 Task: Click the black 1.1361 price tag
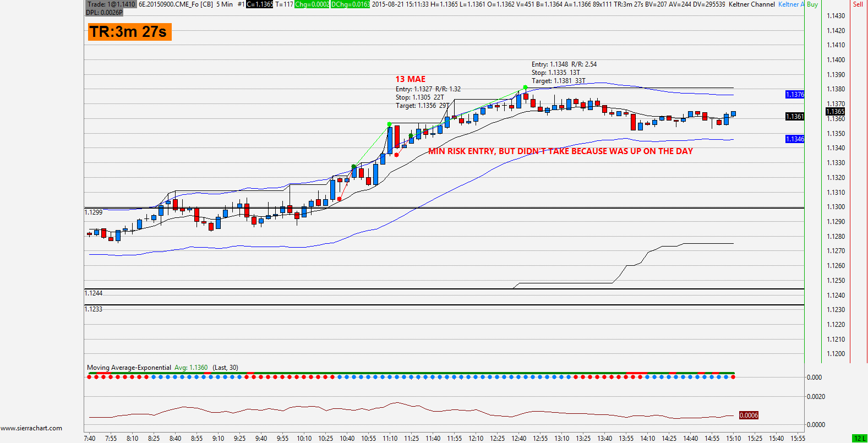coord(795,117)
